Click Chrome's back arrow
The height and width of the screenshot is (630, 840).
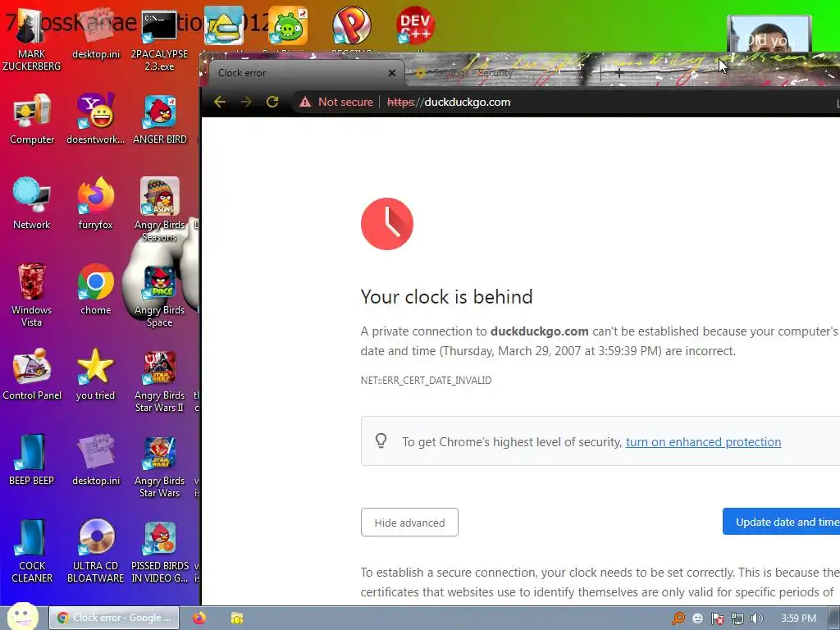220,102
